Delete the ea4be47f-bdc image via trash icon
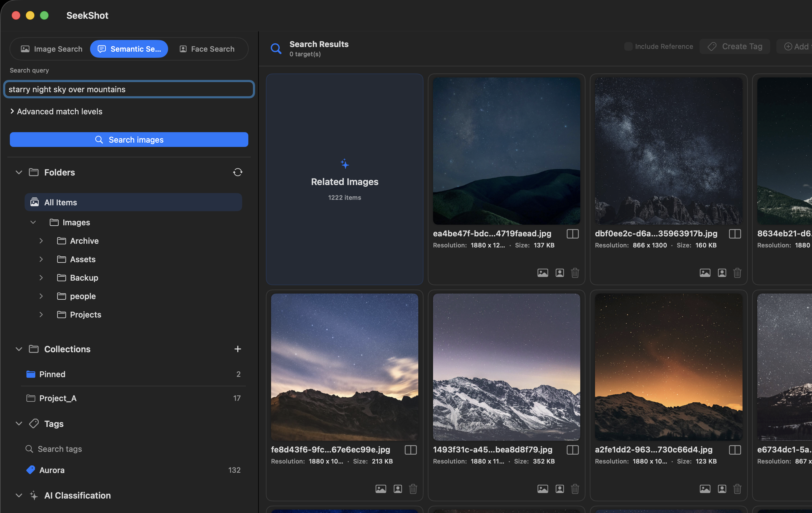 (x=575, y=273)
